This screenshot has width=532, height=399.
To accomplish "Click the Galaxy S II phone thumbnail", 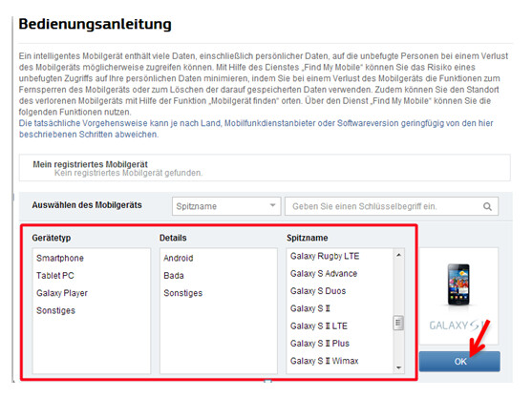I will pos(458,284).
